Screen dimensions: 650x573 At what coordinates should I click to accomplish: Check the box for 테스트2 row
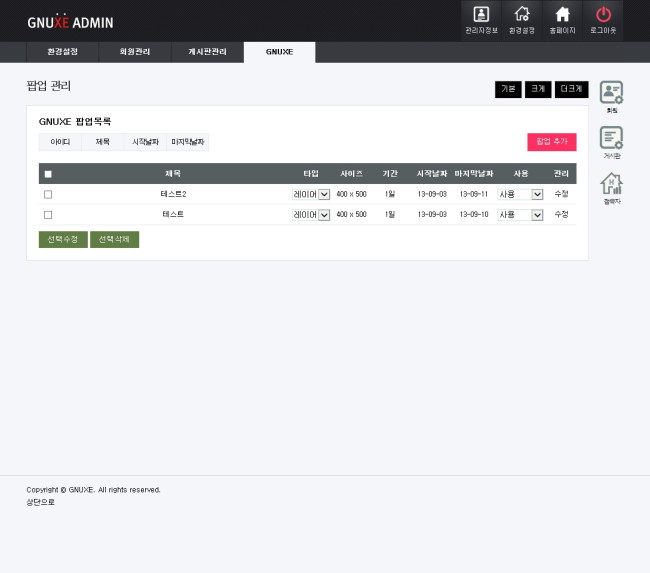(x=48, y=194)
